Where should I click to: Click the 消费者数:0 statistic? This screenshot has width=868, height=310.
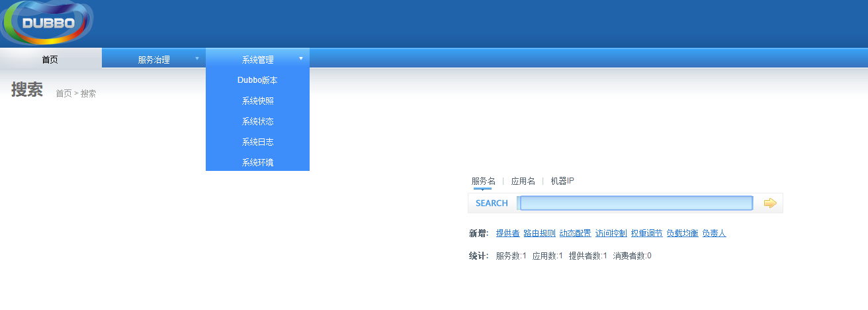[632, 256]
